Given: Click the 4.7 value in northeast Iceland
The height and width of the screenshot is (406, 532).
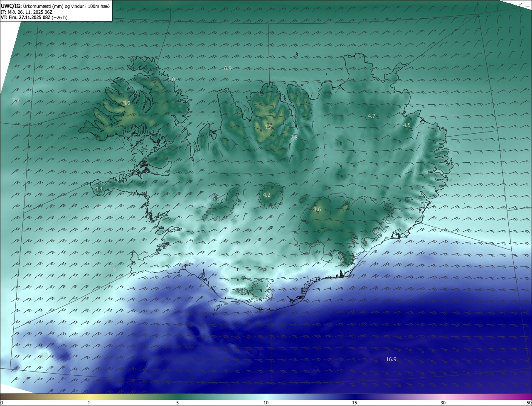Looking at the screenshot, I should pos(372,116).
